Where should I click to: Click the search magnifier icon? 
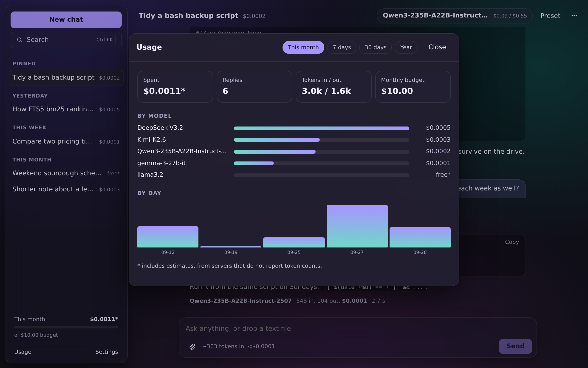coord(20,40)
